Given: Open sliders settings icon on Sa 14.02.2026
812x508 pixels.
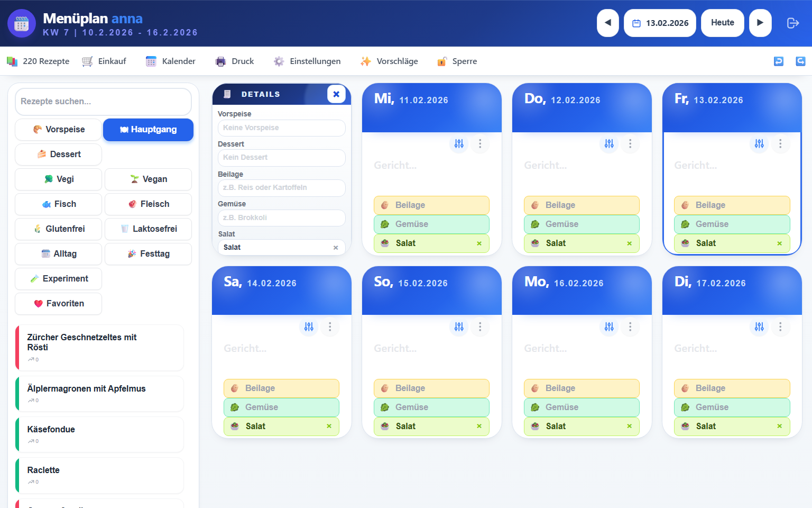Looking at the screenshot, I should [309, 326].
